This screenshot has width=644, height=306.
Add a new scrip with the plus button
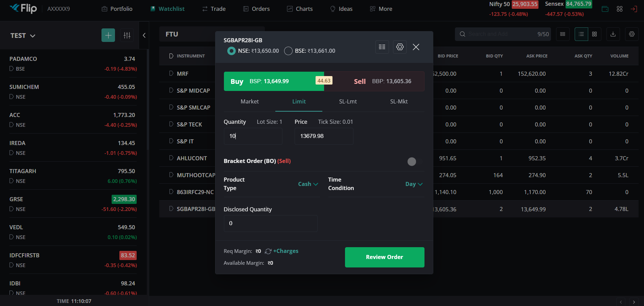click(108, 35)
